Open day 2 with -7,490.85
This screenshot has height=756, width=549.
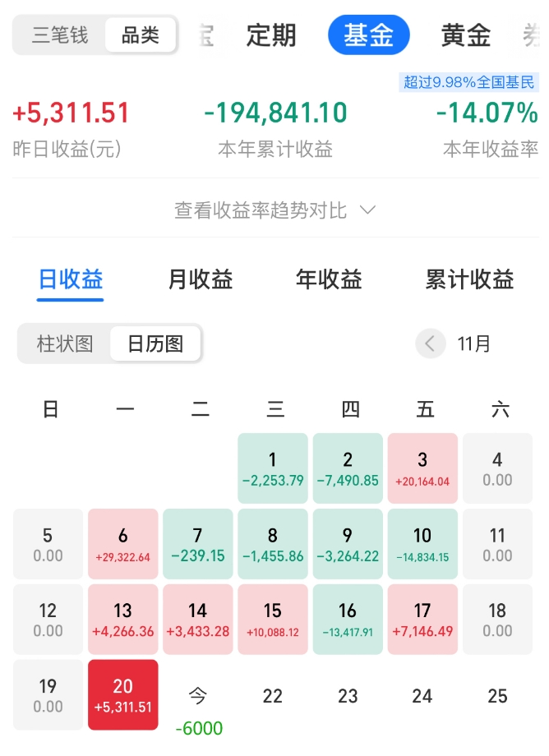348,468
